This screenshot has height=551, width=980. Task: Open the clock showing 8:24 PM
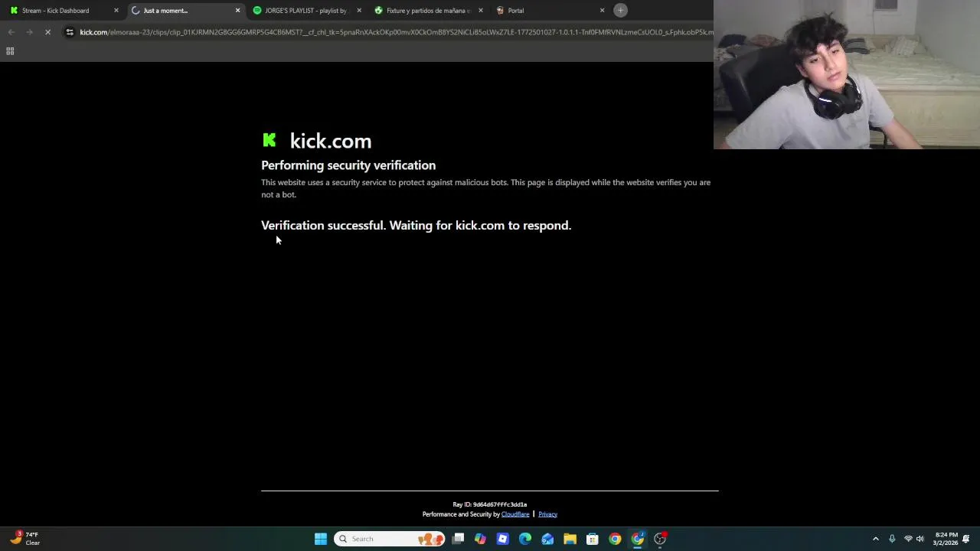click(x=946, y=539)
